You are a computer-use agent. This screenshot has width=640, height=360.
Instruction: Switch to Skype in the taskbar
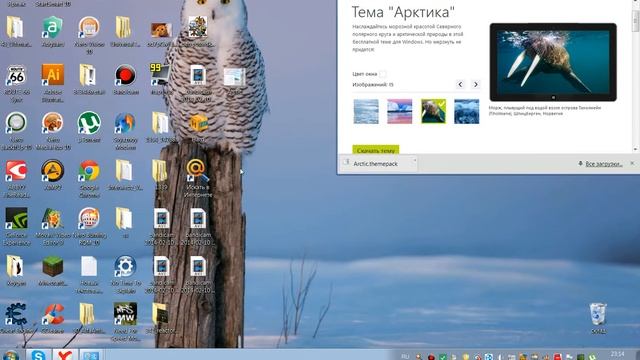pyautogui.click(x=39, y=355)
